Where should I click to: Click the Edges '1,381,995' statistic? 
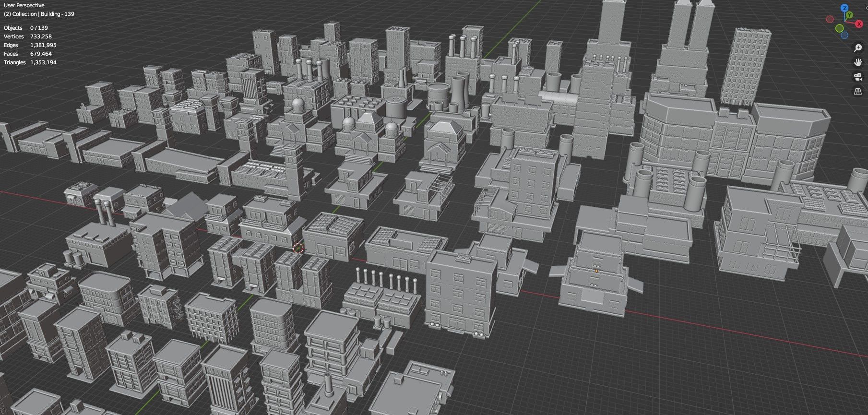pos(43,45)
